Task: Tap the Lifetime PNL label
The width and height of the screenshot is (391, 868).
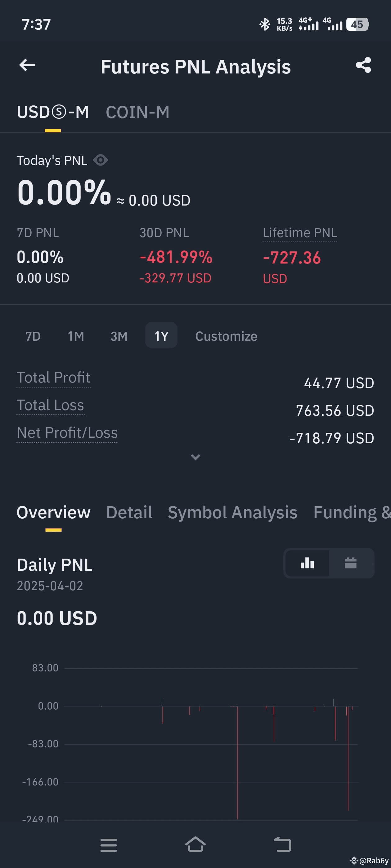Action: 300,233
